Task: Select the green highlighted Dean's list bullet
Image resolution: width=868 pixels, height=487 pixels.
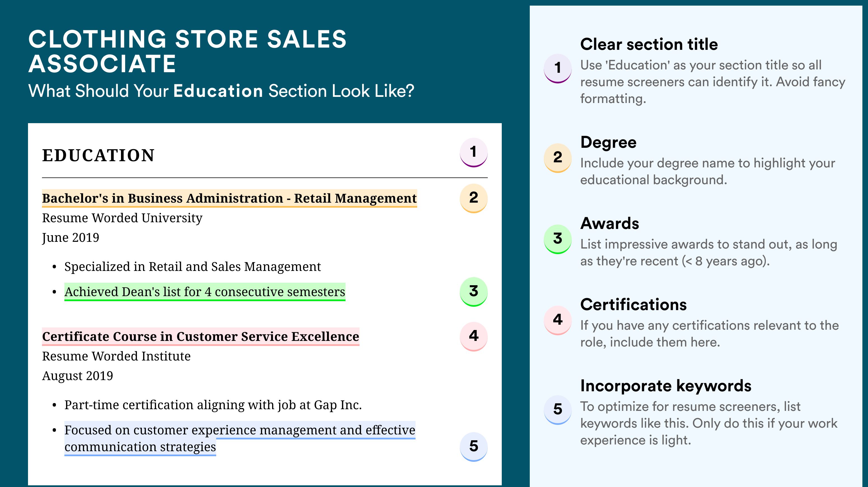Action: tap(205, 292)
